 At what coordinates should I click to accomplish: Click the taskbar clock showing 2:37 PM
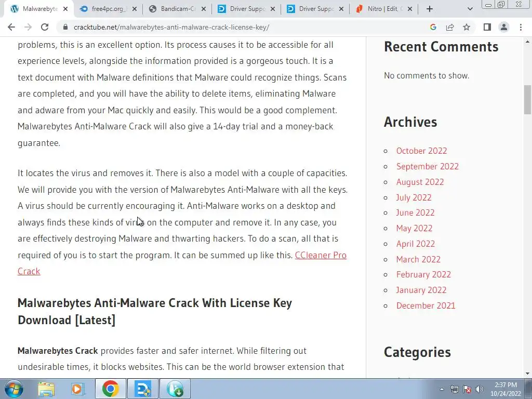click(506, 389)
